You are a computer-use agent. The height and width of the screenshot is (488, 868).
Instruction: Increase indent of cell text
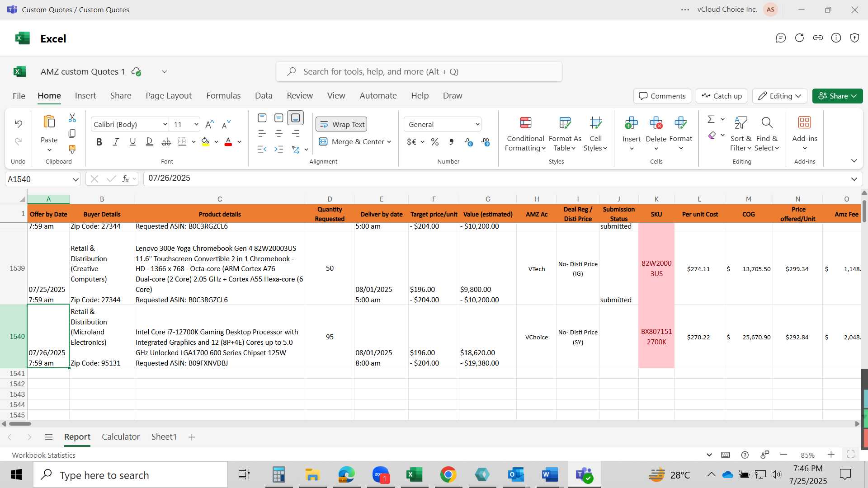(279, 149)
